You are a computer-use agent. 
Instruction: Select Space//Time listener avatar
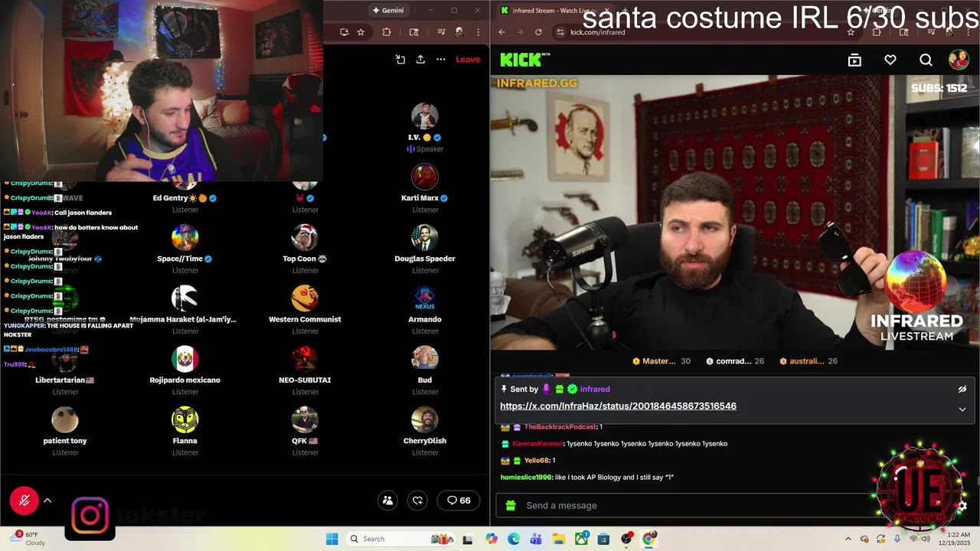(x=185, y=237)
